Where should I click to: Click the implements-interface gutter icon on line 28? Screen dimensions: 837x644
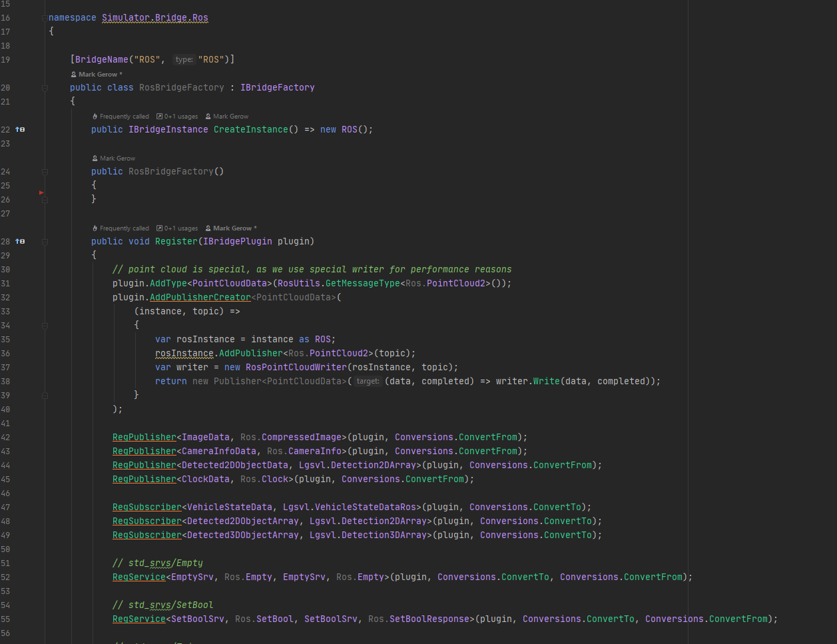(x=20, y=241)
